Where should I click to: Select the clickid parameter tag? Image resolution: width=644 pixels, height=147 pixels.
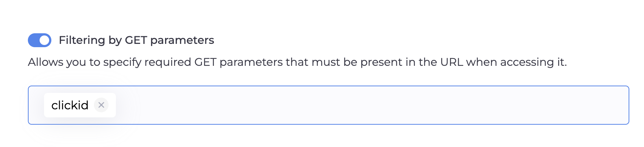(x=70, y=105)
